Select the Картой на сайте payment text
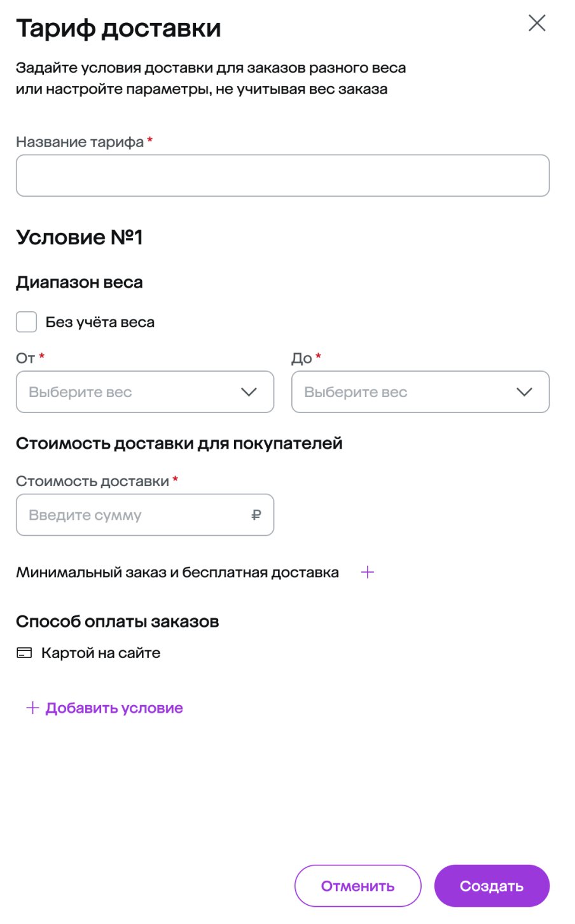The image size is (575, 924). tap(100, 653)
